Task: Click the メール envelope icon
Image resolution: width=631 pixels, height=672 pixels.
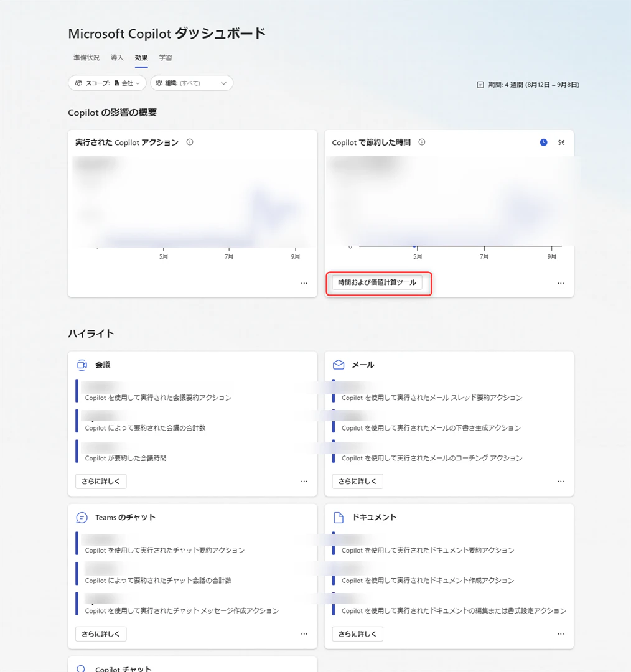Action: [339, 365]
